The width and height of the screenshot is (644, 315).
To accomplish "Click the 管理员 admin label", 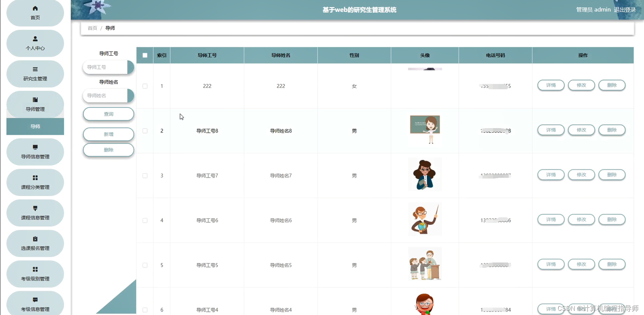I will [593, 10].
